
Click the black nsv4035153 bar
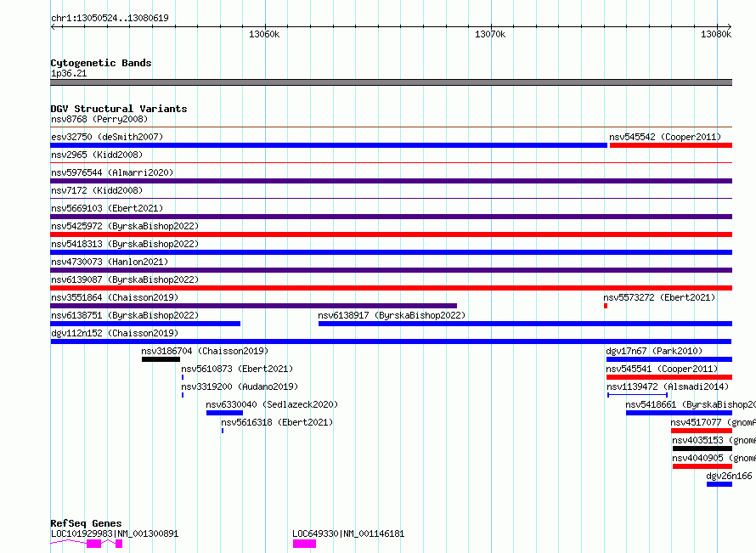[702, 449]
